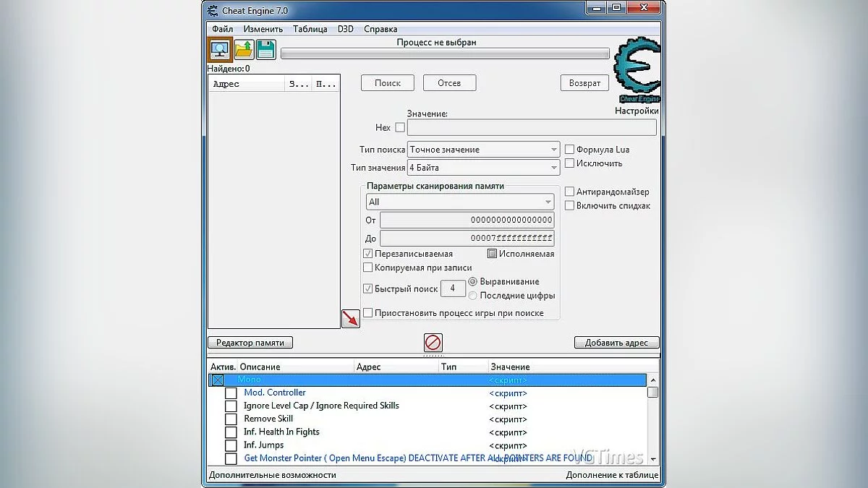Open the Тип поиска dropdown
Image resolution: width=868 pixels, height=488 pixels.
point(483,150)
